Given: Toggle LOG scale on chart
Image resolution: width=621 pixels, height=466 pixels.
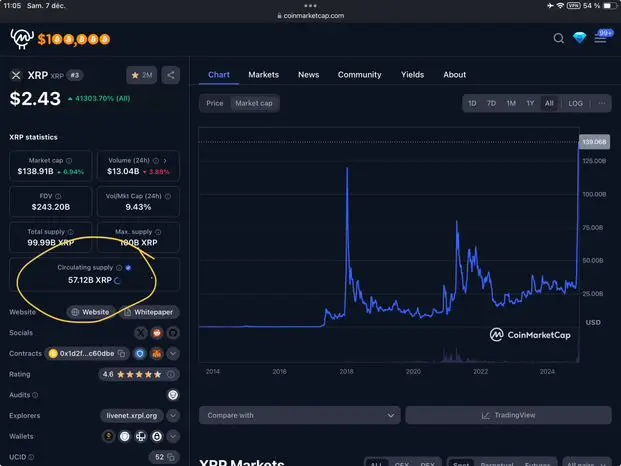Looking at the screenshot, I should (575, 103).
